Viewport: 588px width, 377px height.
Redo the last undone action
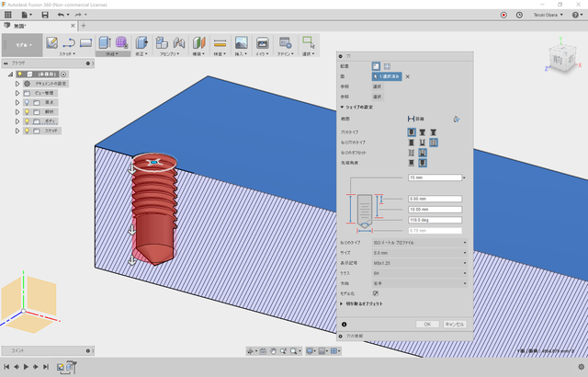click(78, 15)
